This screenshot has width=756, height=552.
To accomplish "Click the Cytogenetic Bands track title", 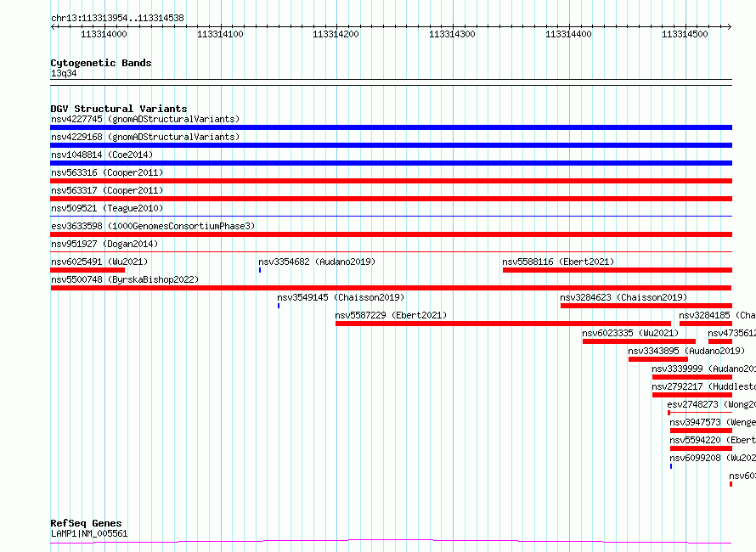I will [101, 63].
